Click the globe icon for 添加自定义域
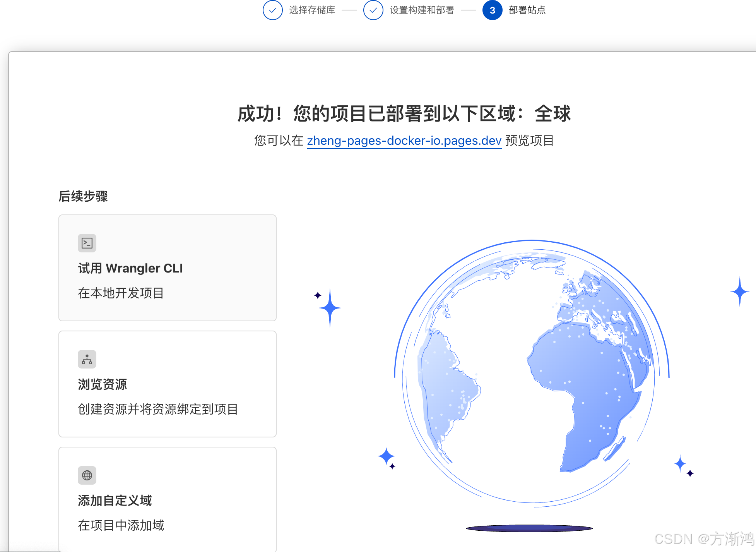Screen dimensions: 756x552 pos(87,475)
